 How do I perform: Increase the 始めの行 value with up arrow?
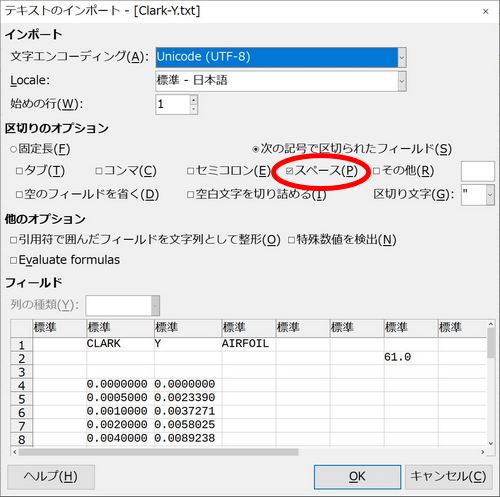194,100
